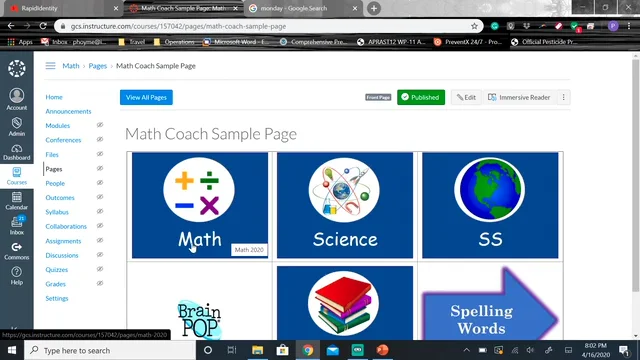Click the Edit page button
This screenshot has width=640, height=360.
pos(466,97)
